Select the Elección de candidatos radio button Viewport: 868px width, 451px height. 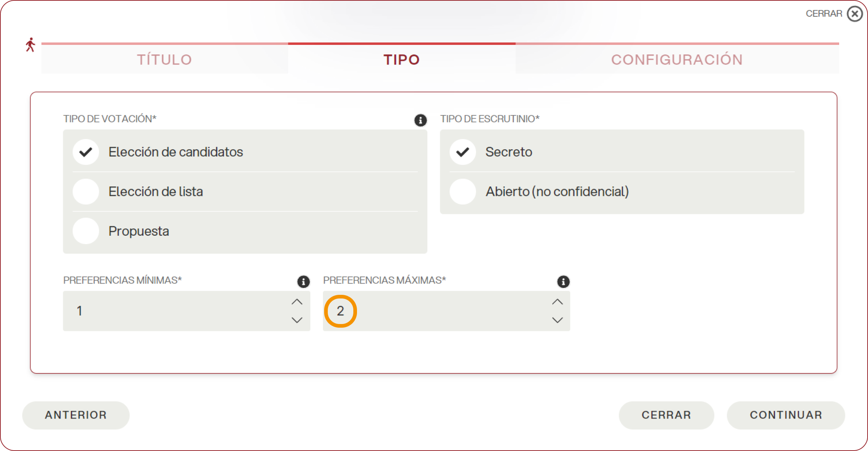pos(86,152)
